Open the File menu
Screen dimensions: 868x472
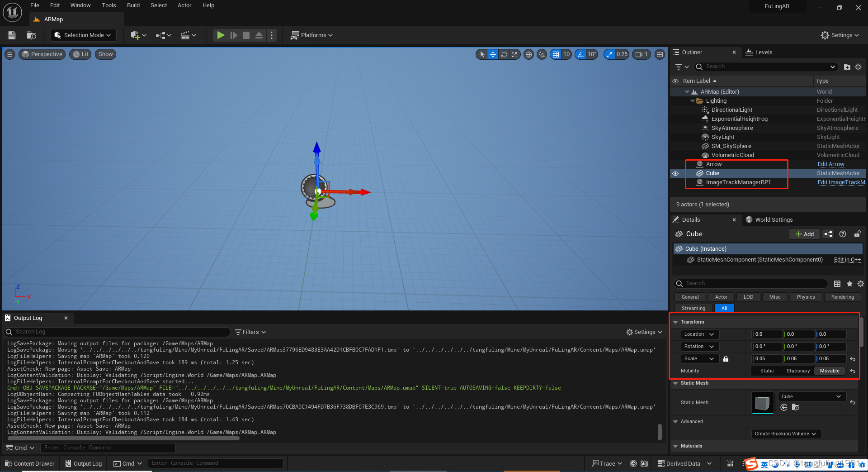click(35, 5)
